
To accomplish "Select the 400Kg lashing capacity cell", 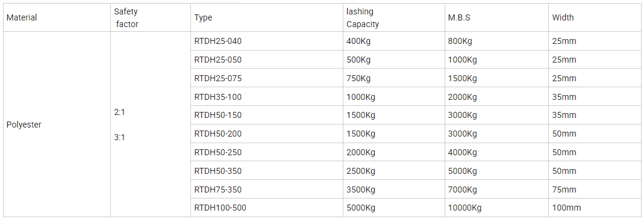I will point(358,41).
